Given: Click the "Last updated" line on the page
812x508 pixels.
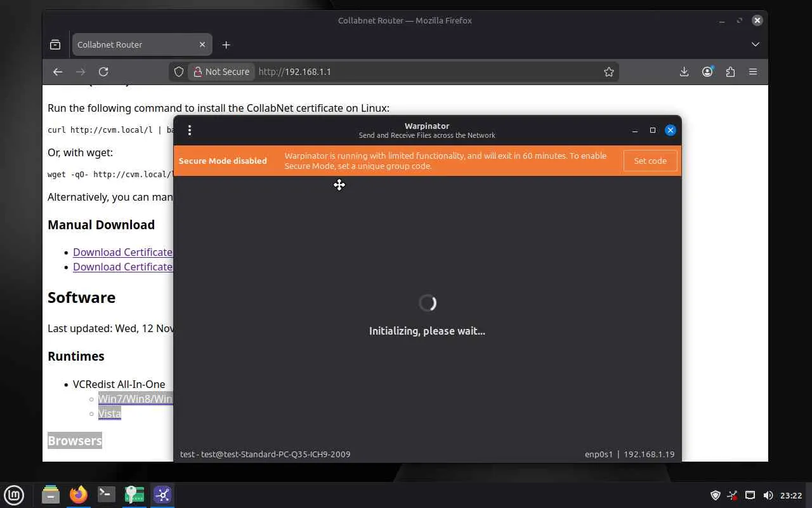Looking at the screenshot, I should (x=110, y=329).
